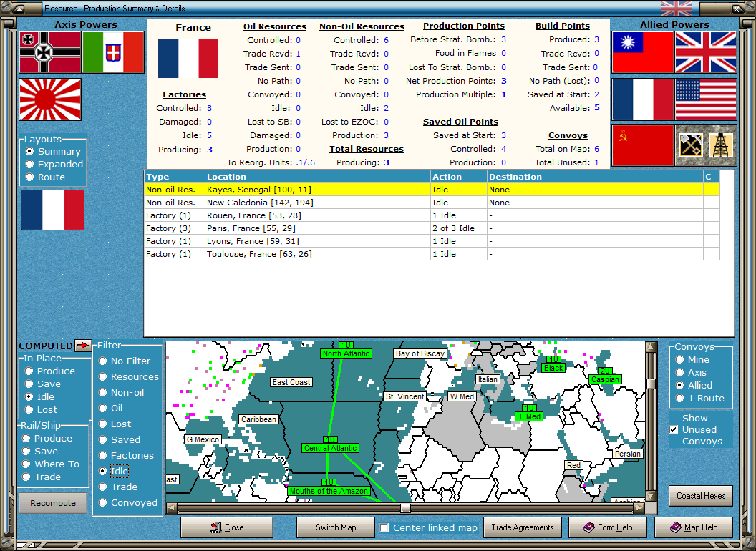Sort by the Location column header
This screenshot has height=551, width=756.
[x=318, y=177]
